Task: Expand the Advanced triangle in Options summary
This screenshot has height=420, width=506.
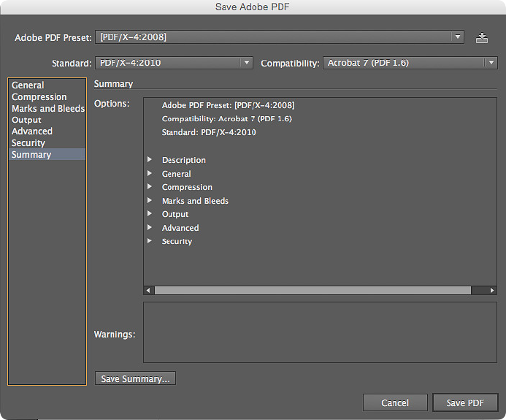Action: [x=150, y=227]
